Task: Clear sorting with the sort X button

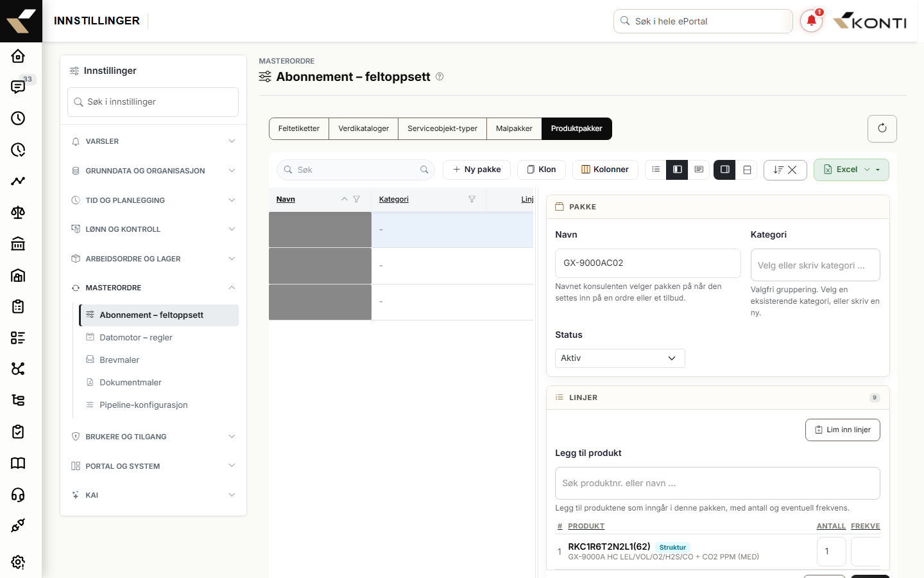Action: pos(785,170)
